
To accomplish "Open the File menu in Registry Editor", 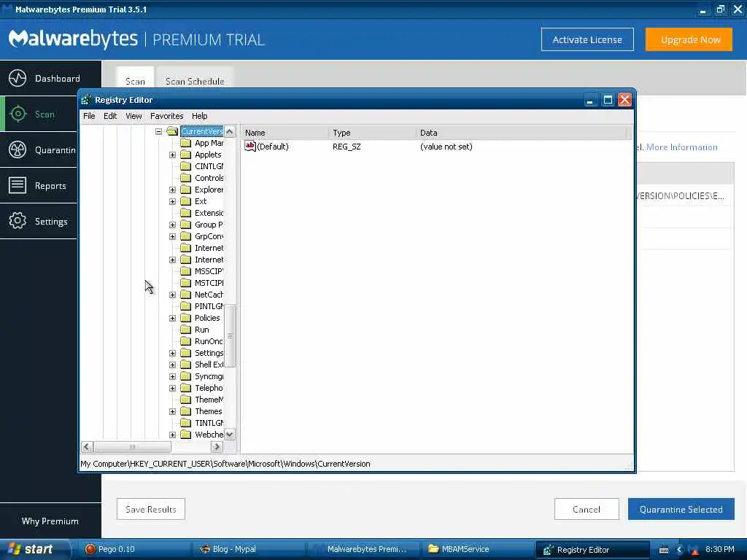I will click(x=89, y=116).
